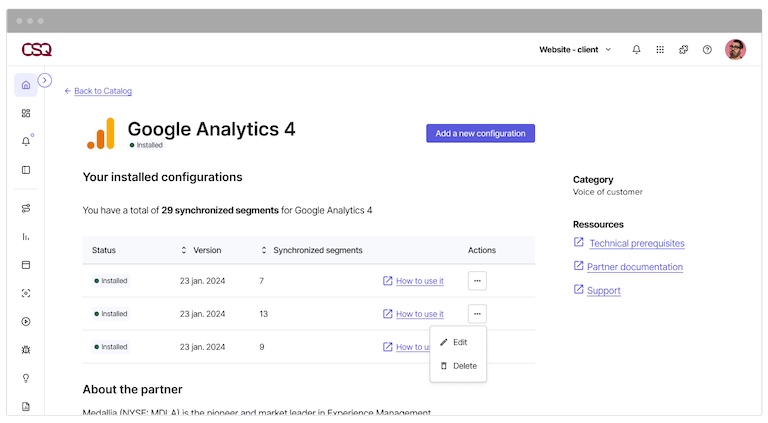Open the lightbulb insights icon in sidebar
The width and height of the screenshot is (768, 423).
click(26, 378)
